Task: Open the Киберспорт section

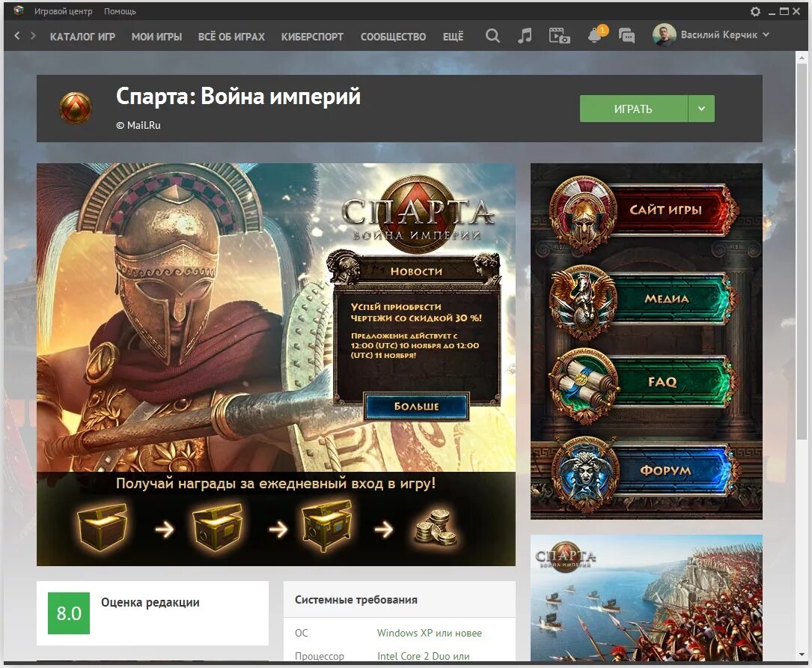Action: pos(312,36)
